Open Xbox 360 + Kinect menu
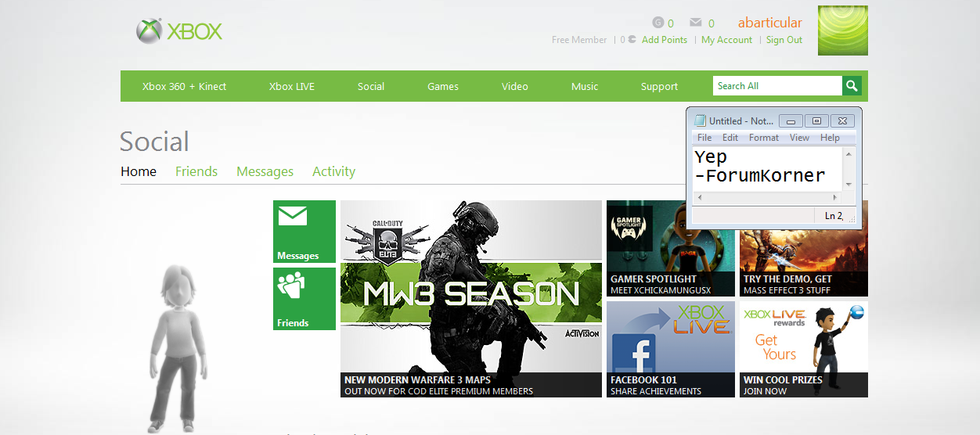The image size is (980, 435). click(184, 86)
